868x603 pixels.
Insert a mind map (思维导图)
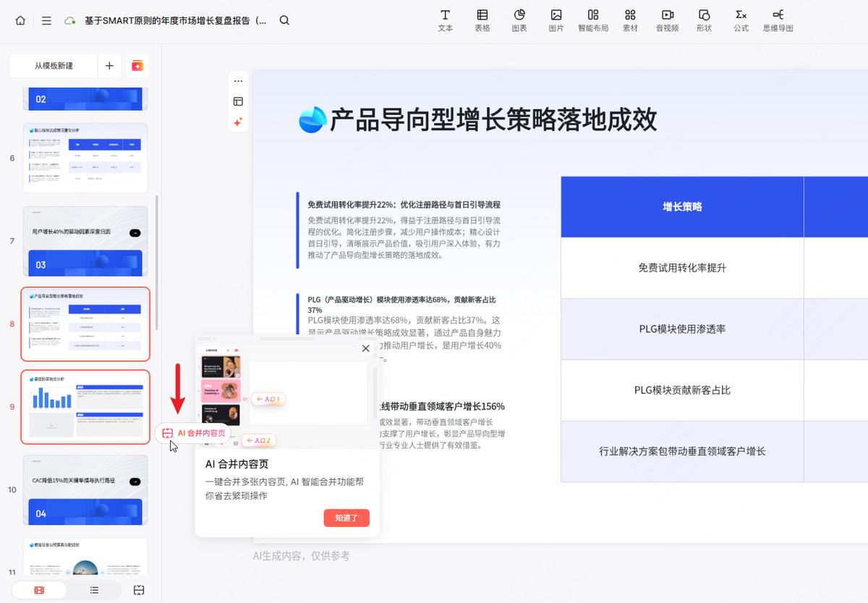click(x=778, y=21)
